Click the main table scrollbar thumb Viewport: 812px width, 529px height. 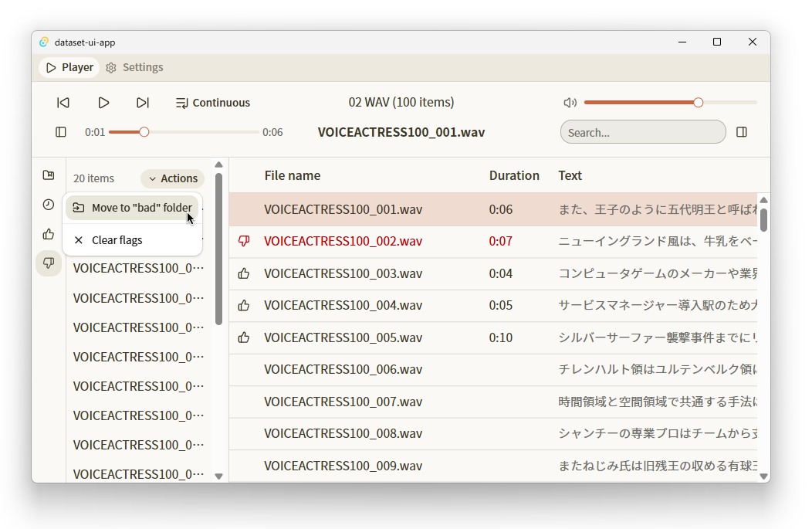(x=763, y=220)
